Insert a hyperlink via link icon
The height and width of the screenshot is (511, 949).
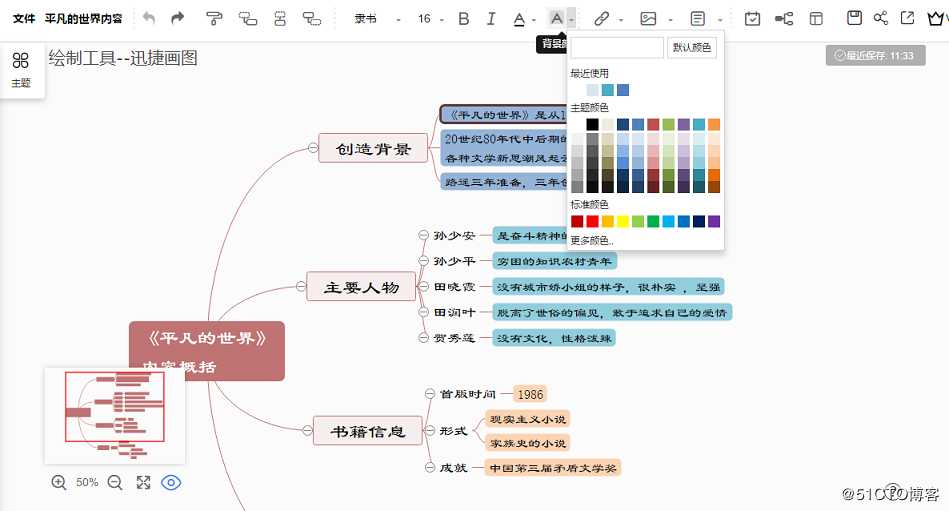[x=601, y=19]
